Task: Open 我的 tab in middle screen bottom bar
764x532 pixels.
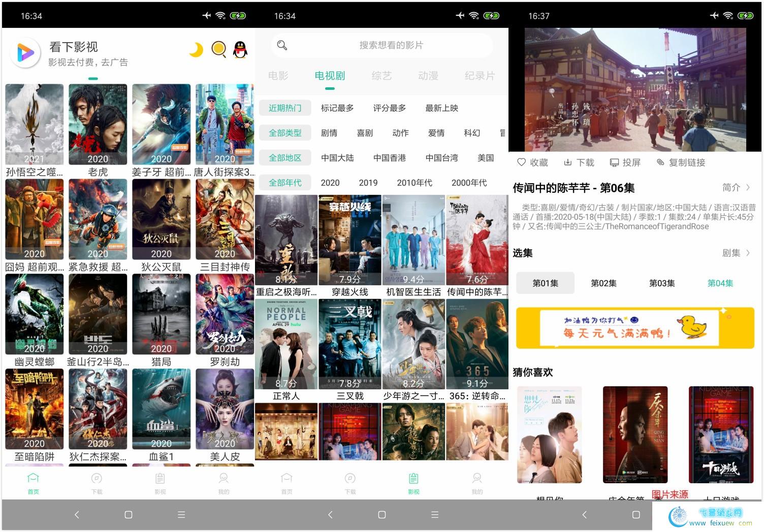Action: tap(477, 483)
